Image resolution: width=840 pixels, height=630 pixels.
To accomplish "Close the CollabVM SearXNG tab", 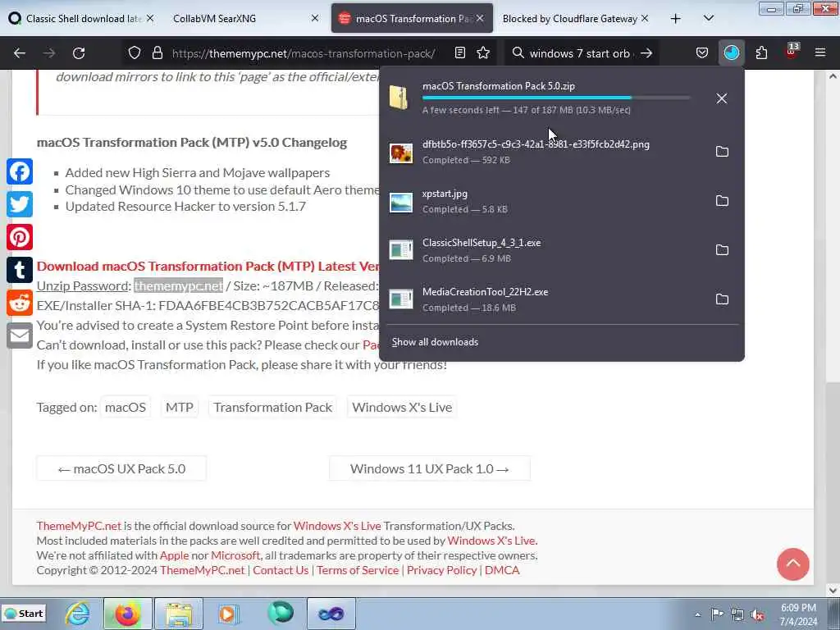I will click(315, 18).
